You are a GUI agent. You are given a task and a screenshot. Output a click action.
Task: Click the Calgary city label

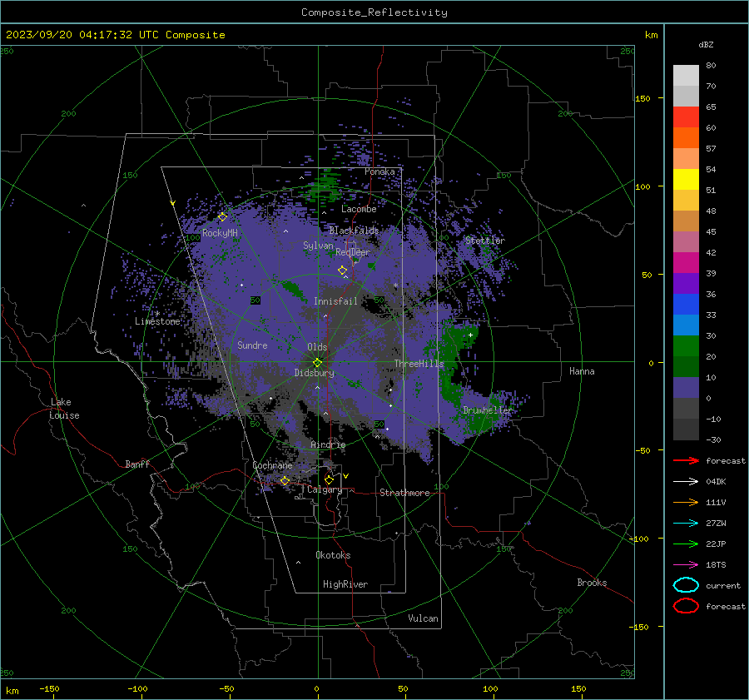coord(325,489)
